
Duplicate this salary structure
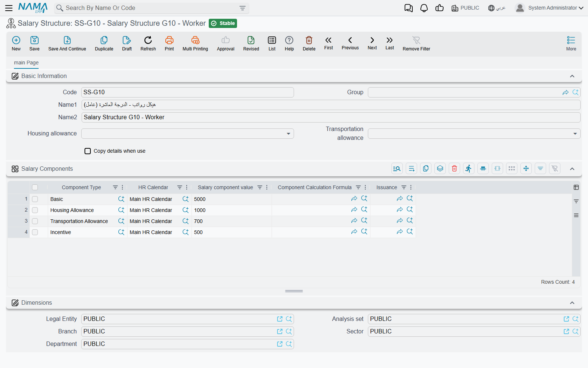pyautogui.click(x=104, y=43)
